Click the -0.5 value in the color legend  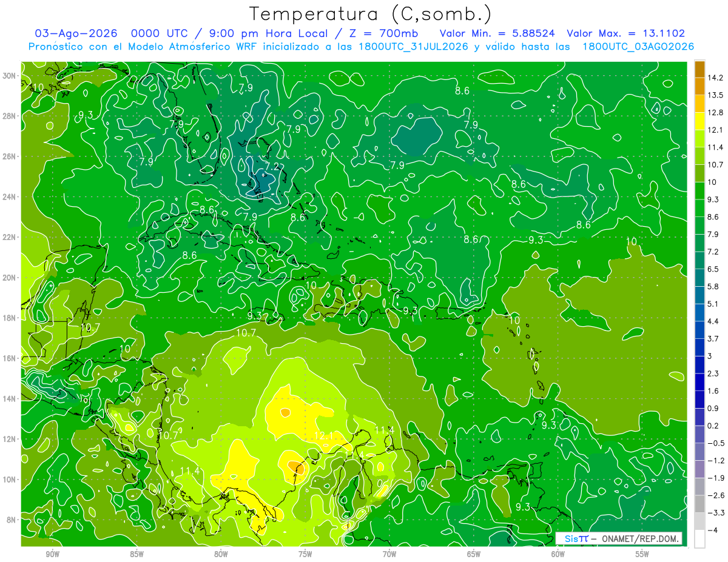[x=716, y=443]
